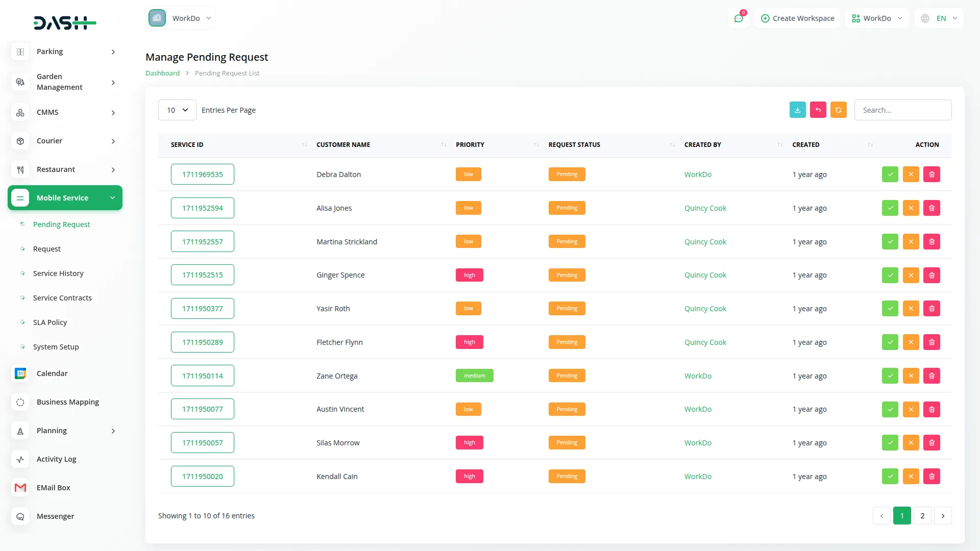Screen dimensions: 980x551
Task: Reject request for Fletcher Flynn
Action: click(911, 342)
